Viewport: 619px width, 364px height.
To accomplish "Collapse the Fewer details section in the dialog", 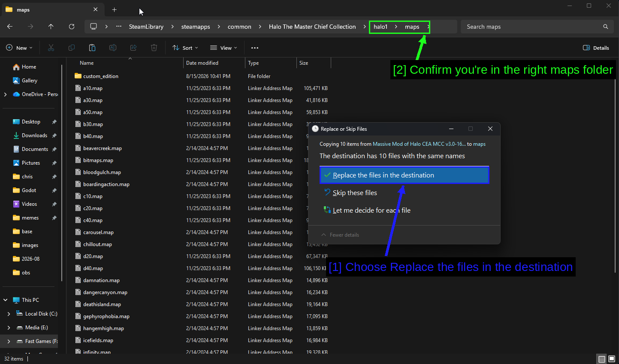I will 340,235.
